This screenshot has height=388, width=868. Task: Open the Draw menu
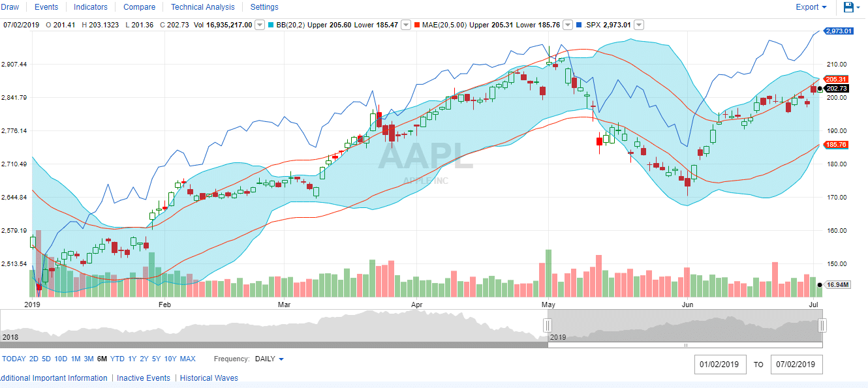pos(10,7)
